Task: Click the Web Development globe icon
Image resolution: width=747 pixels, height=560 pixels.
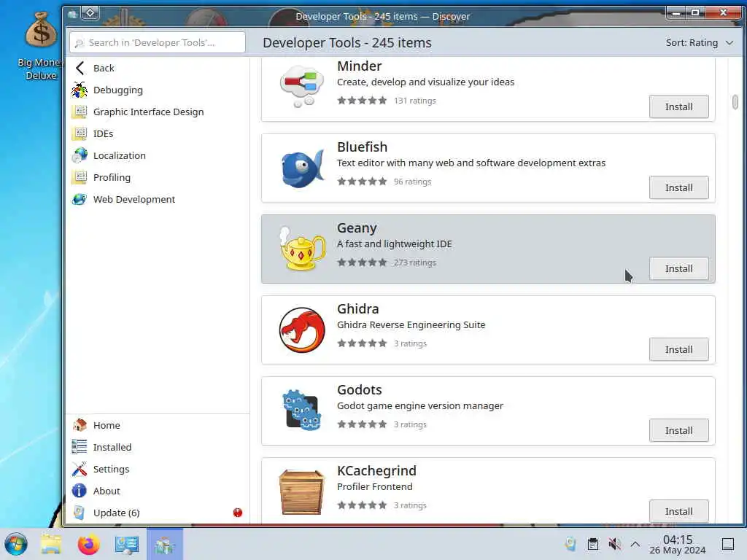Action: [80, 200]
